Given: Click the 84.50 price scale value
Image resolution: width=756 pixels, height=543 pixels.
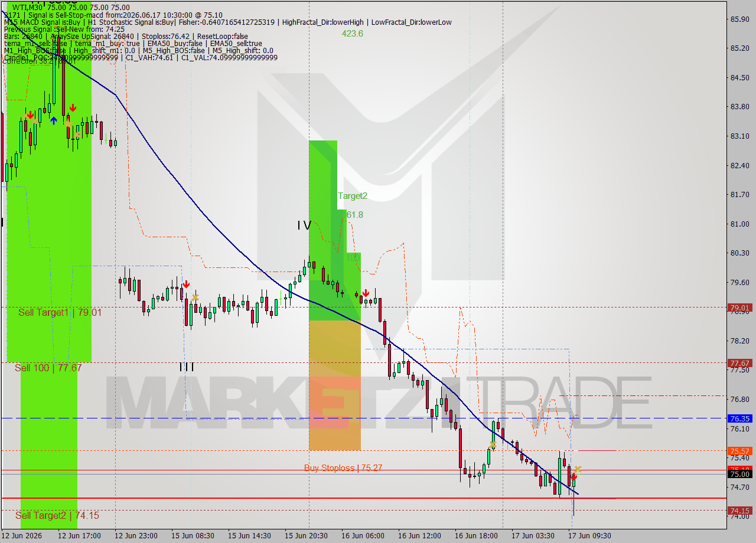Looking at the screenshot, I should coord(740,77).
